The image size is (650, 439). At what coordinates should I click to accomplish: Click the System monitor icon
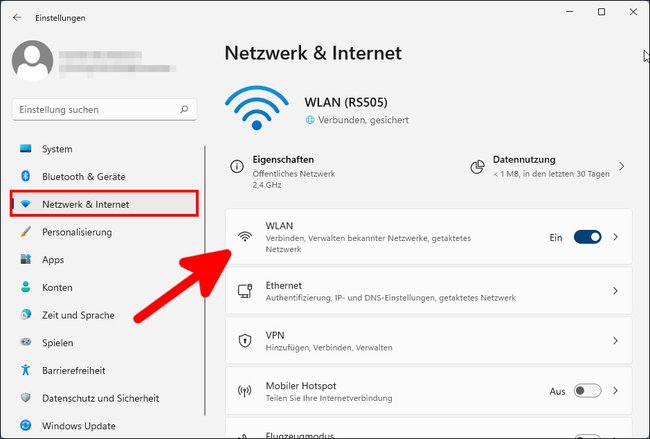pyautogui.click(x=26, y=148)
